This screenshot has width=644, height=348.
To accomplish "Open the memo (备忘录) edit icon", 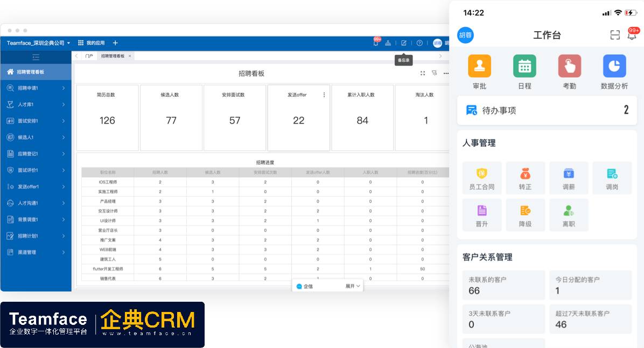I will [x=404, y=42].
